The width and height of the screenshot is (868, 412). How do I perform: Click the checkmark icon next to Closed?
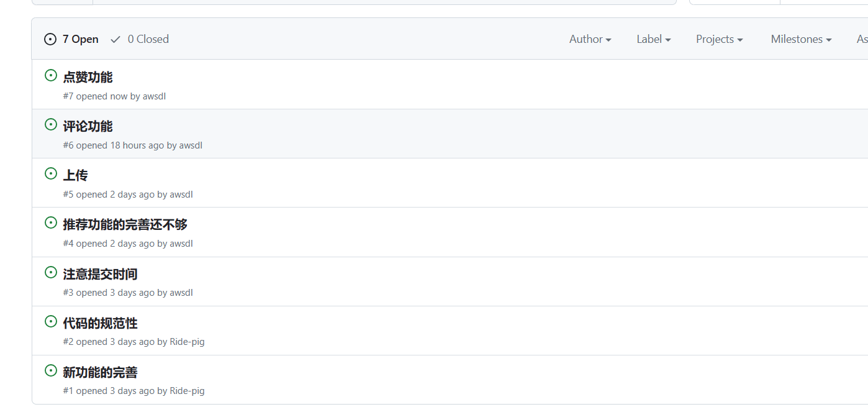[115, 39]
